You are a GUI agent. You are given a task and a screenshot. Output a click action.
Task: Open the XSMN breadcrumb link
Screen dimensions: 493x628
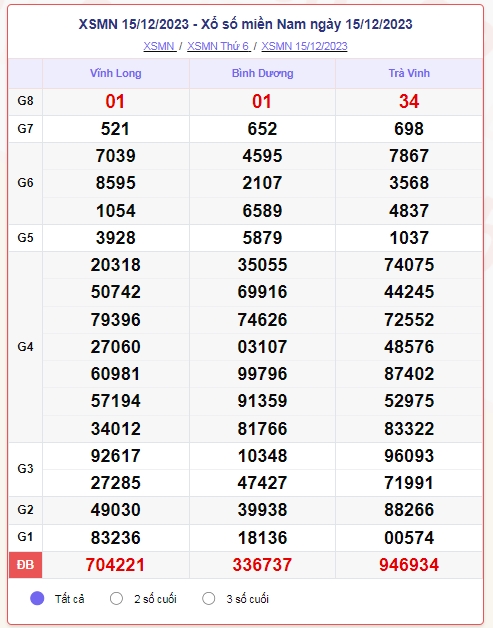point(160,46)
